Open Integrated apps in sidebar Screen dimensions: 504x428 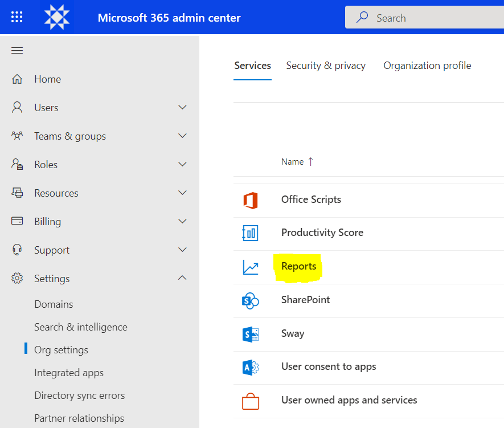click(x=69, y=373)
